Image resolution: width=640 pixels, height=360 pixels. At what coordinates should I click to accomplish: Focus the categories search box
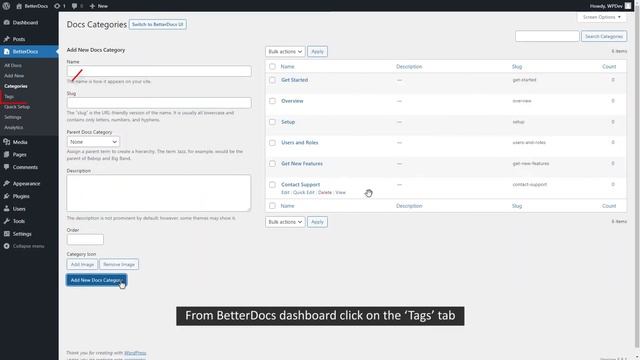click(x=547, y=36)
